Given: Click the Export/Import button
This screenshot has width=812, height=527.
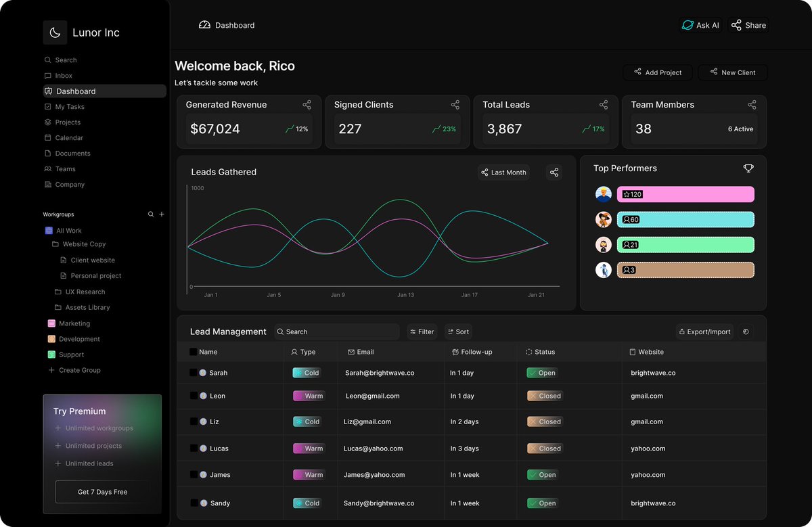Looking at the screenshot, I should (x=704, y=331).
